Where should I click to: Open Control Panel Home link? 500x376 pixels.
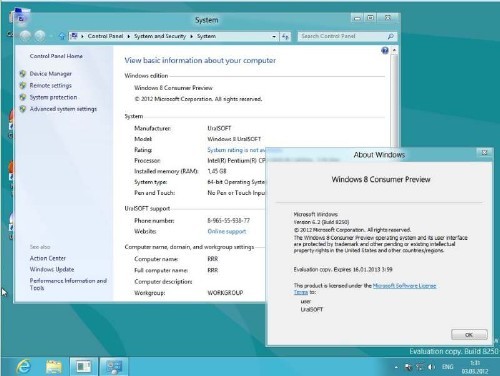[56, 56]
